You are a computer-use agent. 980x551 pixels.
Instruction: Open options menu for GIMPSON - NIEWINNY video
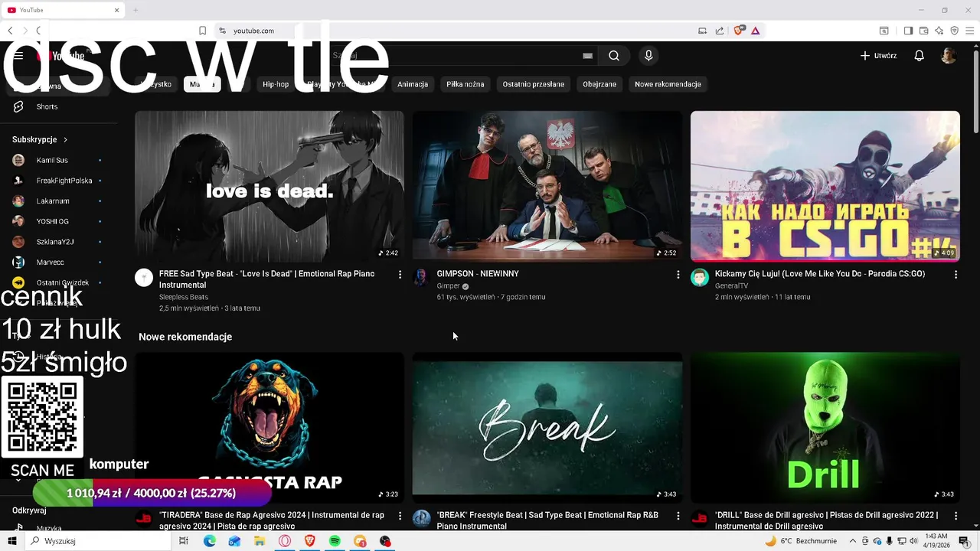pos(678,274)
